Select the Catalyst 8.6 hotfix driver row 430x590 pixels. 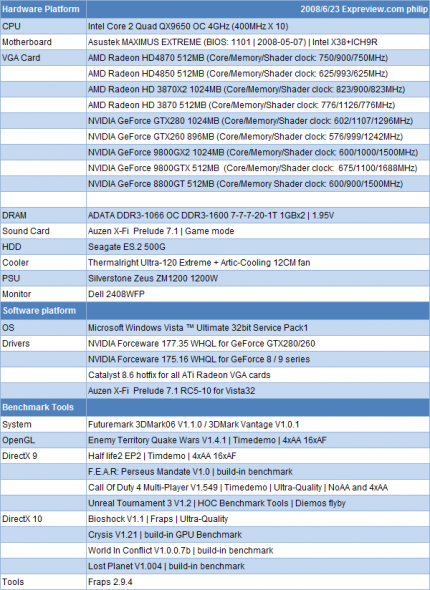[x=258, y=375]
